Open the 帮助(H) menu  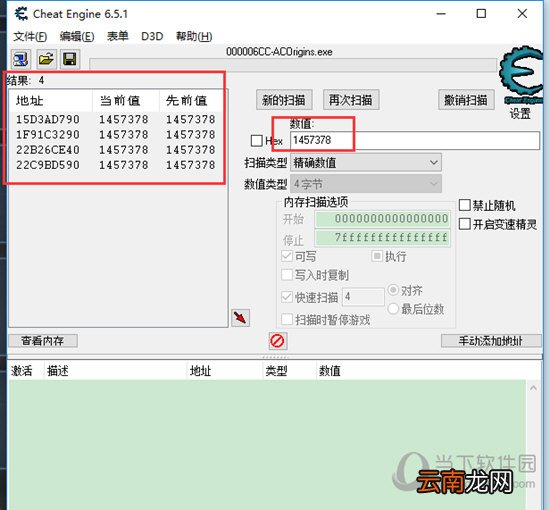click(x=194, y=36)
